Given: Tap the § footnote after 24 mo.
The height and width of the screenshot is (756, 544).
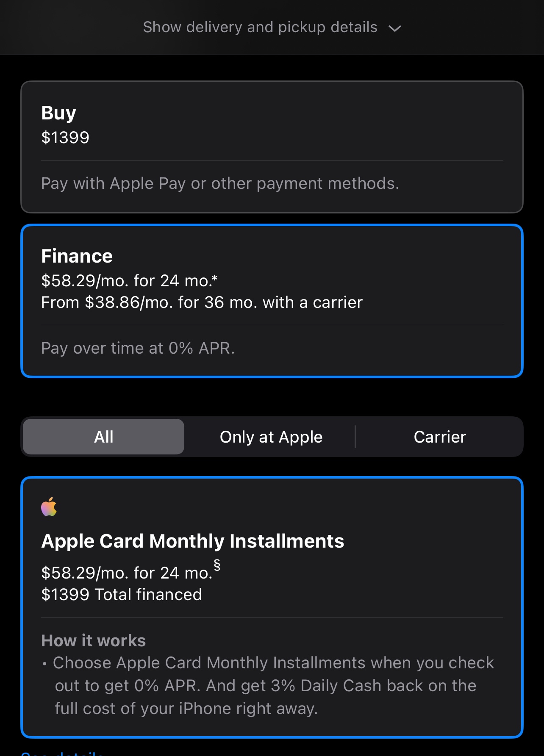Looking at the screenshot, I should click(217, 565).
